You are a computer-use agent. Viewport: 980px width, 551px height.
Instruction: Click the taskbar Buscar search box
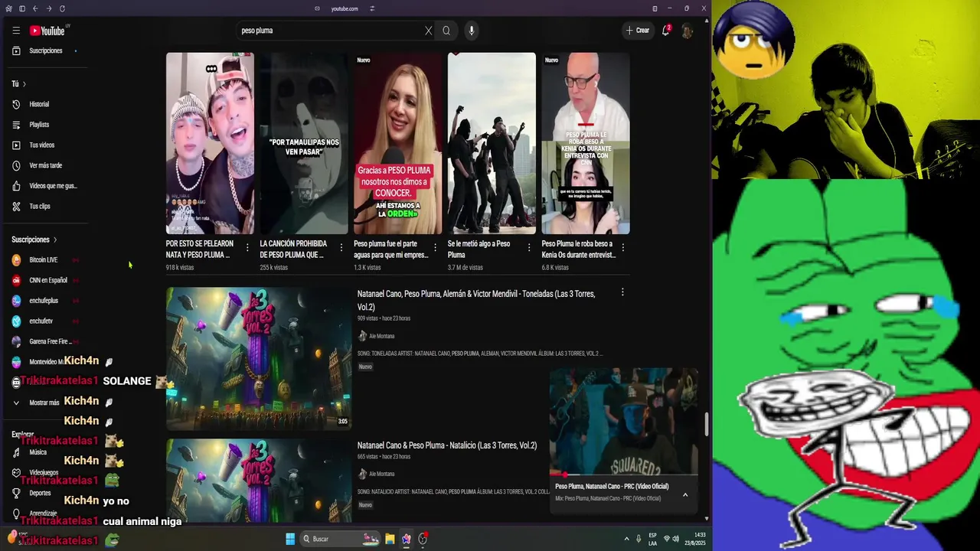tap(341, 539)
